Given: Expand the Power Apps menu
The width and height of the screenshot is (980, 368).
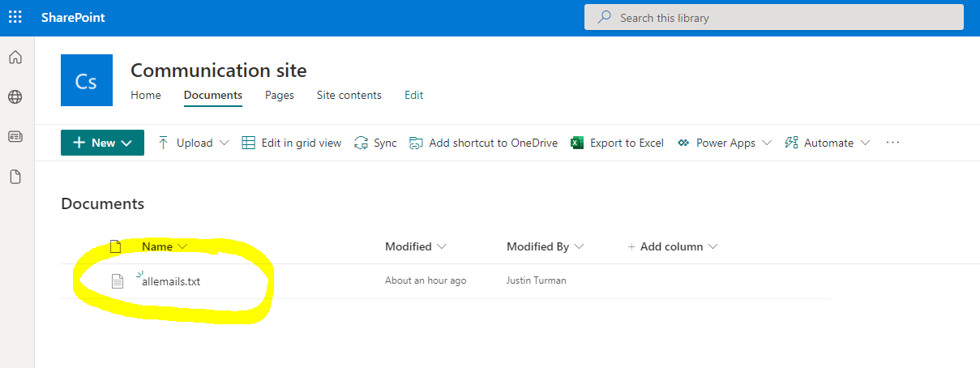Looking at the screenshot, I should [724, 143].
